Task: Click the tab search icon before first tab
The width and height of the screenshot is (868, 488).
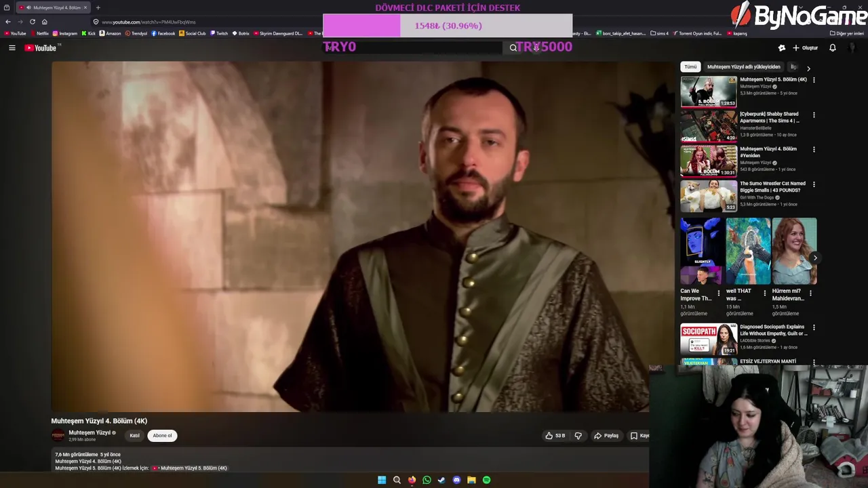Action: click(6, 7)
